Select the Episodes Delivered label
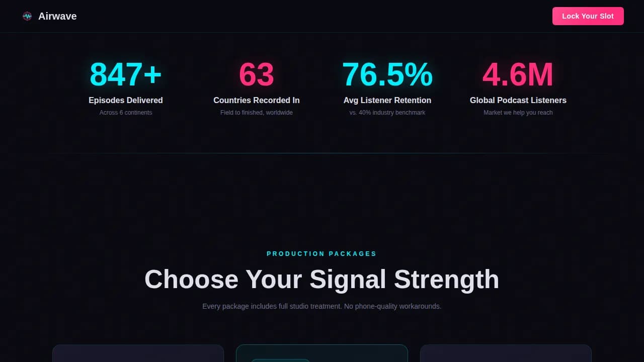The width and height of the screenshot is (644, 362). [126, 100]
